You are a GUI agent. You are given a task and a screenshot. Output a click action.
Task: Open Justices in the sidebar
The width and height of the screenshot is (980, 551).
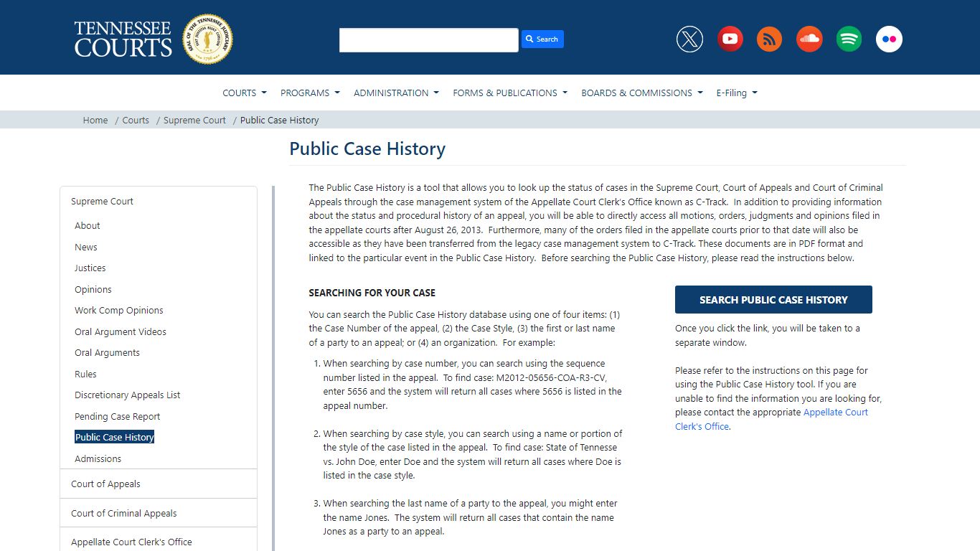pyautogui.click(x=90, y=268)
